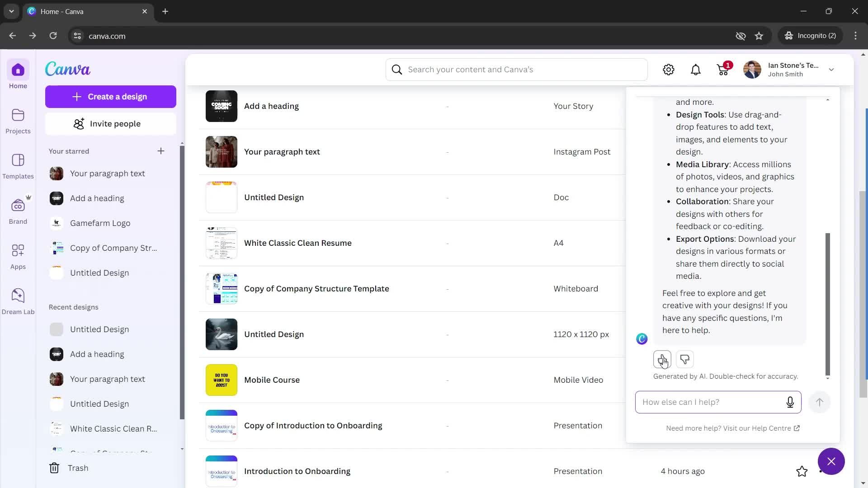Click the site information icon in address bar

(77, 36)
